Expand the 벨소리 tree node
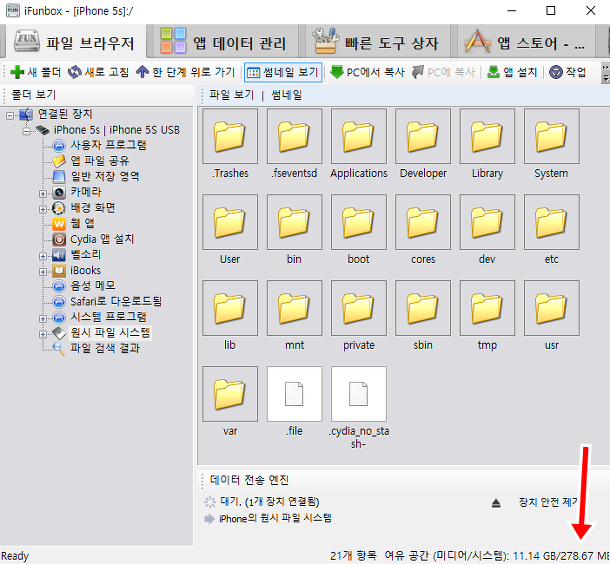610x564 pixels. (x=43, y=256)
